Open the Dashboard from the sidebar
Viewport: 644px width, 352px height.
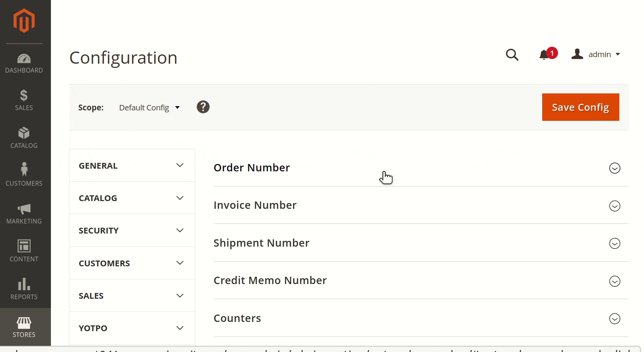[24, 63]
